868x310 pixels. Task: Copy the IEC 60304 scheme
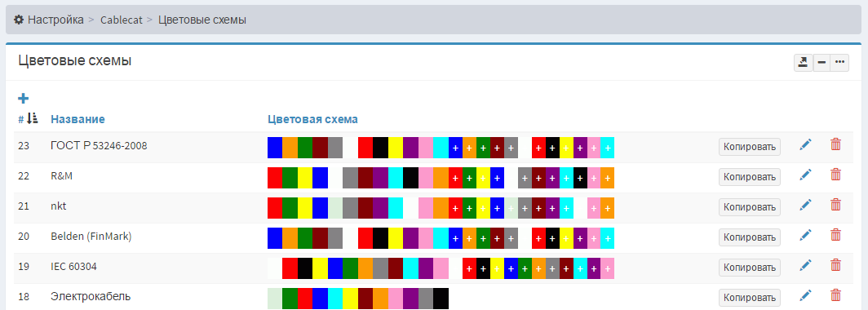[x=750, y=267]
